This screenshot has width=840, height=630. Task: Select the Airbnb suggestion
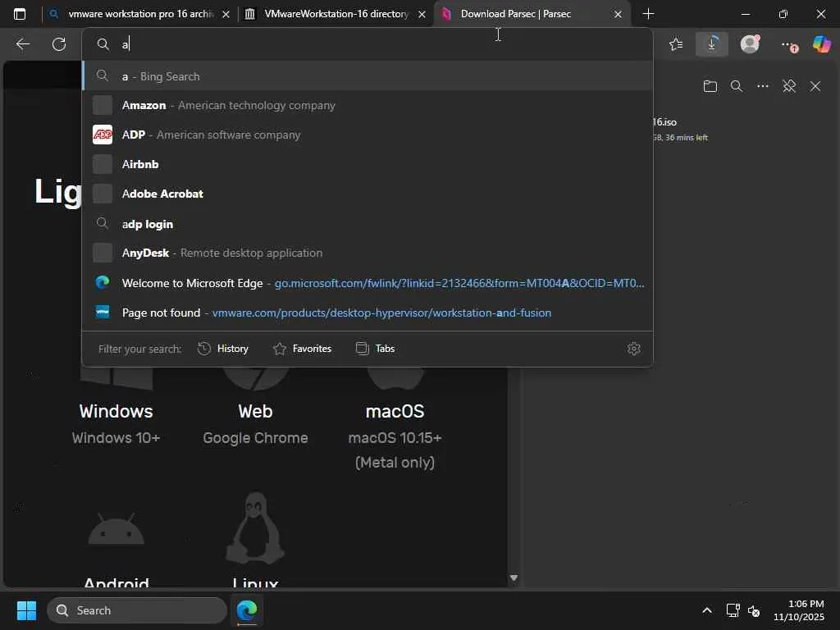click(367, 164)
